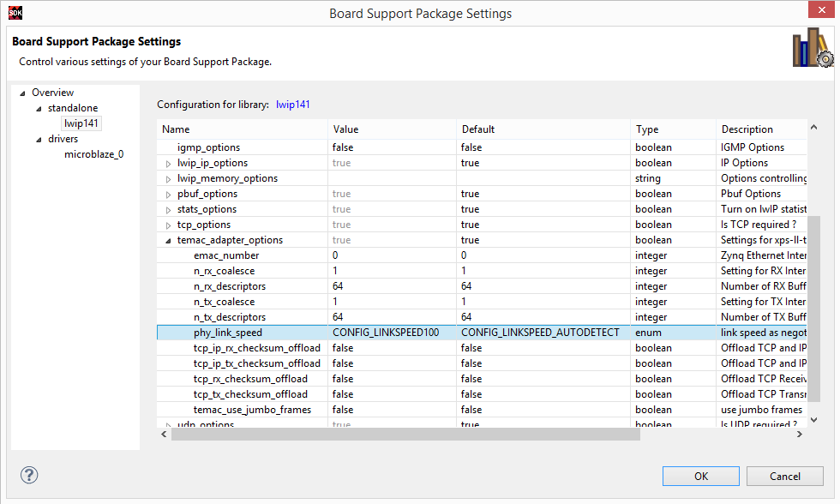The width and height of the screenshot is (840, 504).
Task: Close the Board Support Package Settings dialog
Action: pos(821,9)
